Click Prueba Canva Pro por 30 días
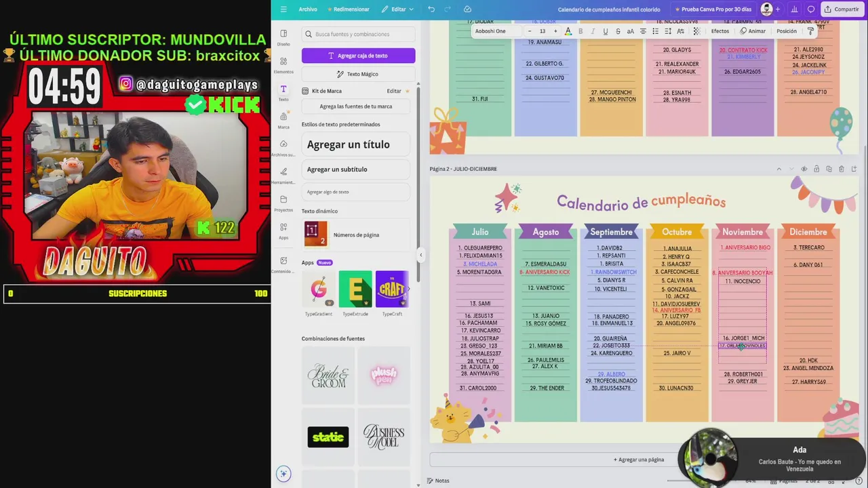868x488 pixels. tap(712, 9)
